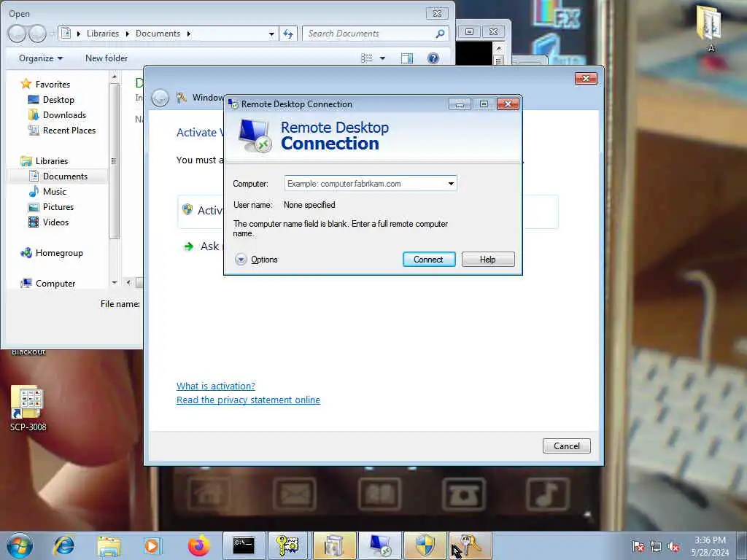Image resolution: width=747 pixels, height=560 pixels.
Task: Switch to key certificate taskbar window
Action: (289, 545)
